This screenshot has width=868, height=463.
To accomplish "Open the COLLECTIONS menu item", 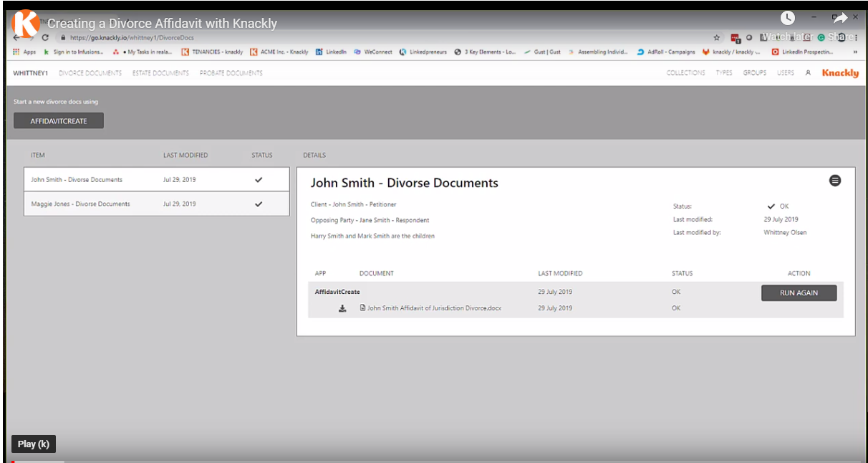I will tap(685, 72).
